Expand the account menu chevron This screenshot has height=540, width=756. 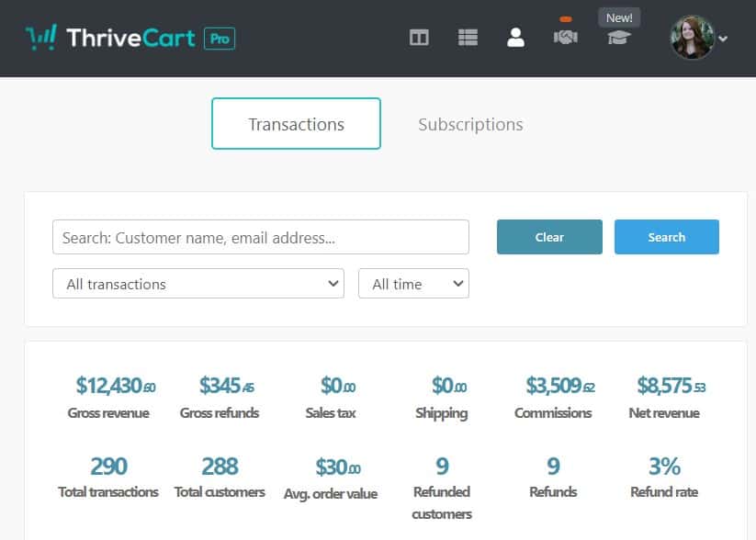coord(723,39)
